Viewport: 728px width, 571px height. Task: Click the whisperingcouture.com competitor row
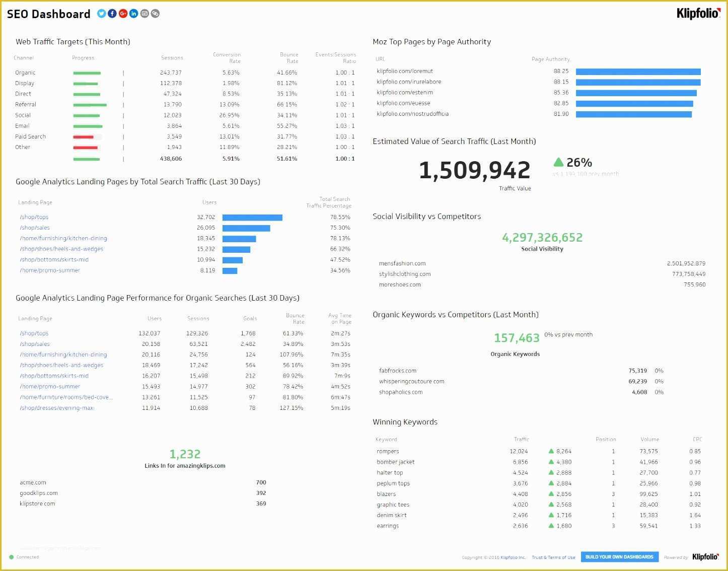pos(521,381)
